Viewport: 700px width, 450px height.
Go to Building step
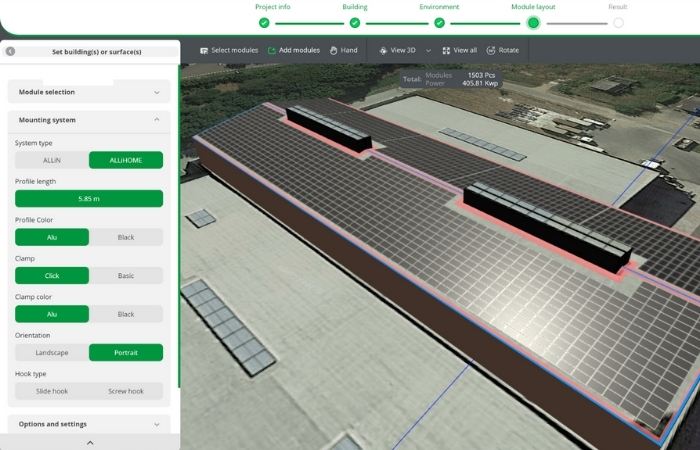click(x=355, y=7)
